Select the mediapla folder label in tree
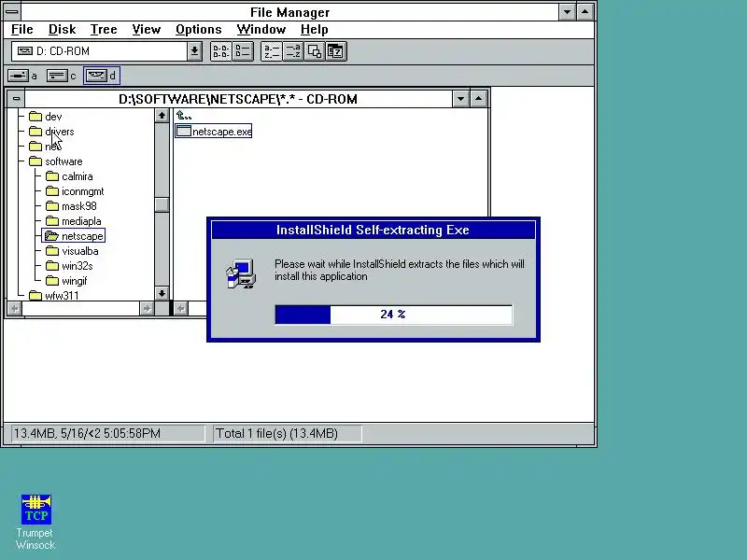 coord(81,221)
